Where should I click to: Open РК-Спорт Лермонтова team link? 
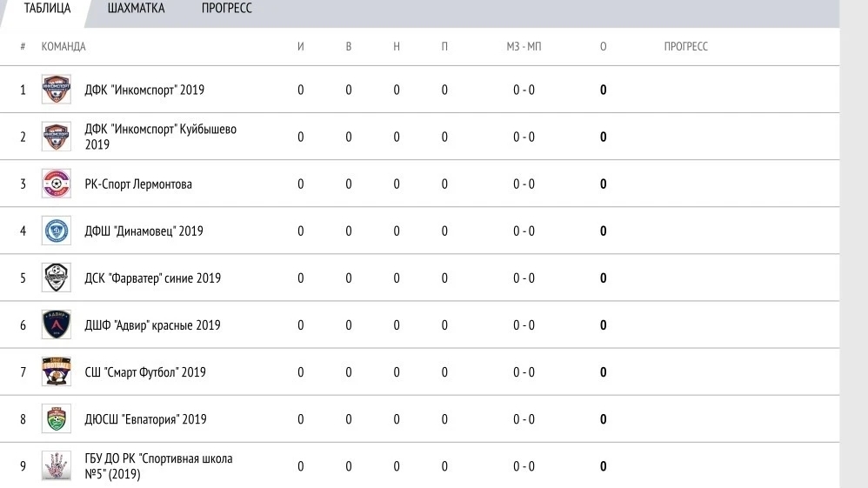[x=138, y=184]
